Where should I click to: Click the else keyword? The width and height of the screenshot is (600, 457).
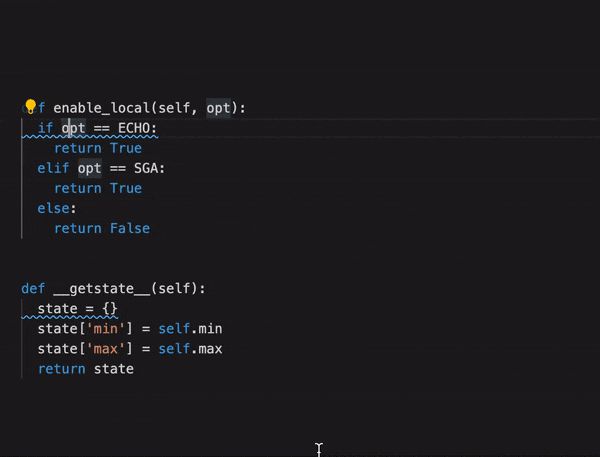(x=53, y=208)
